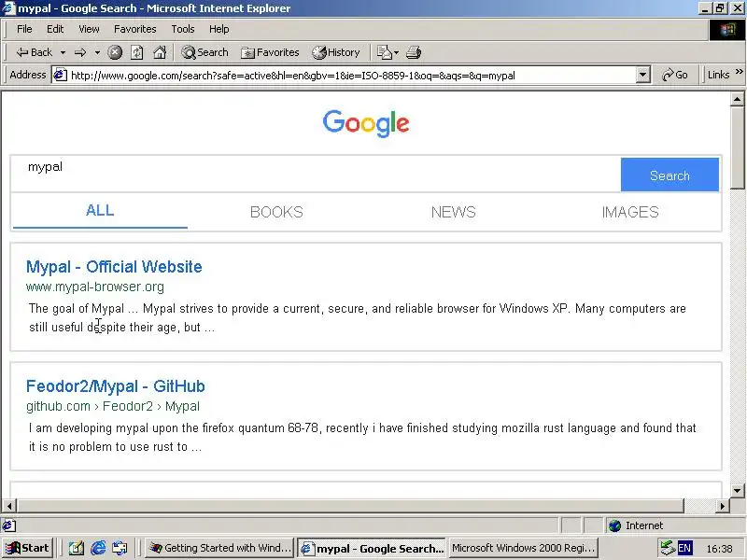
Task: Print the page with the Print icon
Action: click(414, 52)
